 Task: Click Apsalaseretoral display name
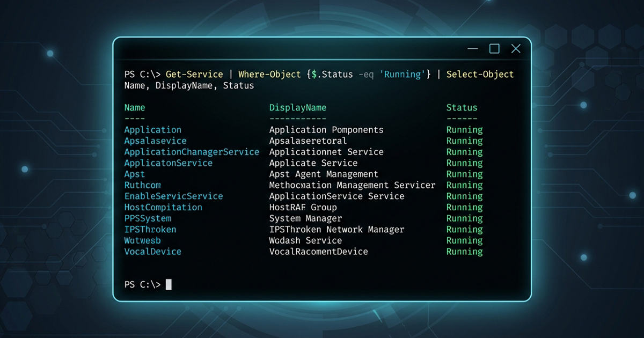(308, 141)
